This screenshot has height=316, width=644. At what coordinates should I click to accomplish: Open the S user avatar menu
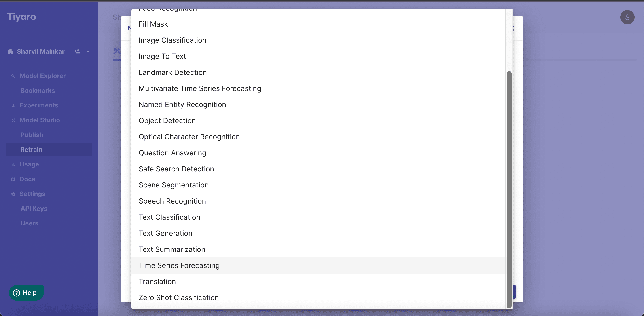click(x=627, y=17)
